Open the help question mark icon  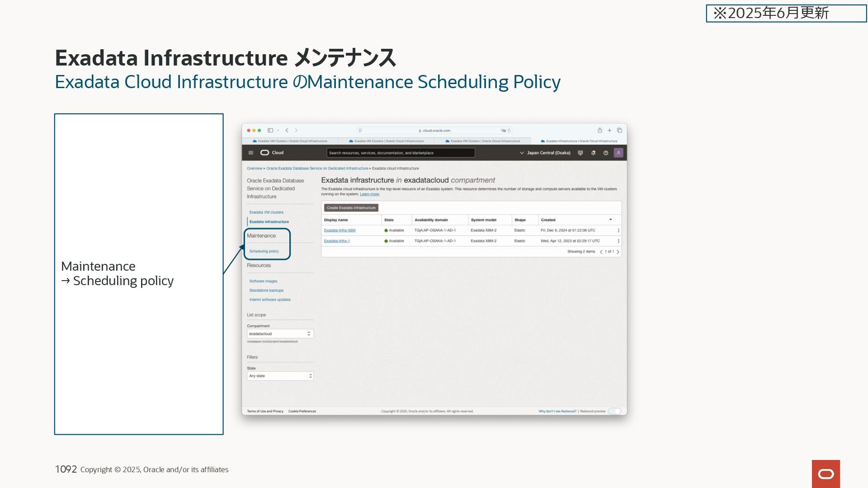[606, 153]
